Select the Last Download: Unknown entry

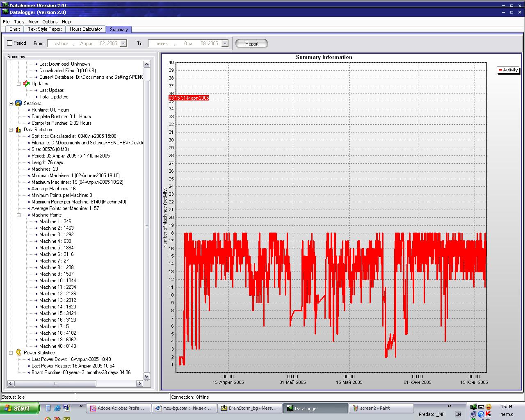(64, 64)
